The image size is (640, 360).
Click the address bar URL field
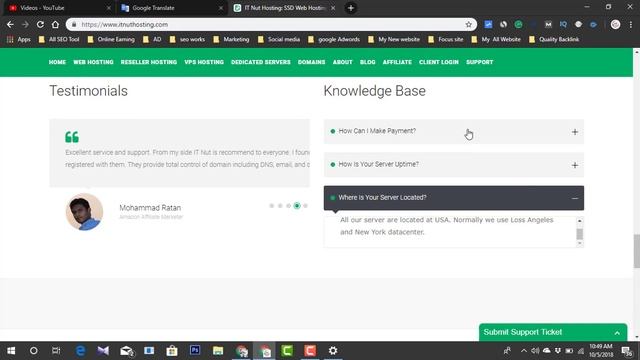point(271,24)
